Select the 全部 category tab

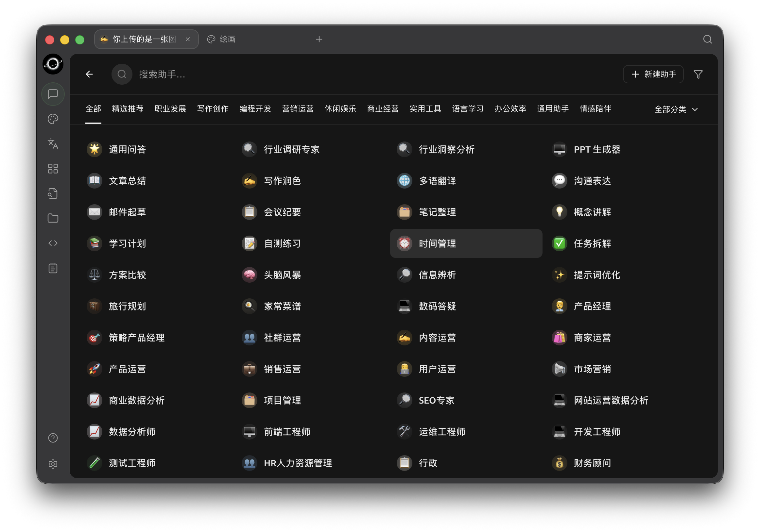pyautogui.click(x=93, y=109)
